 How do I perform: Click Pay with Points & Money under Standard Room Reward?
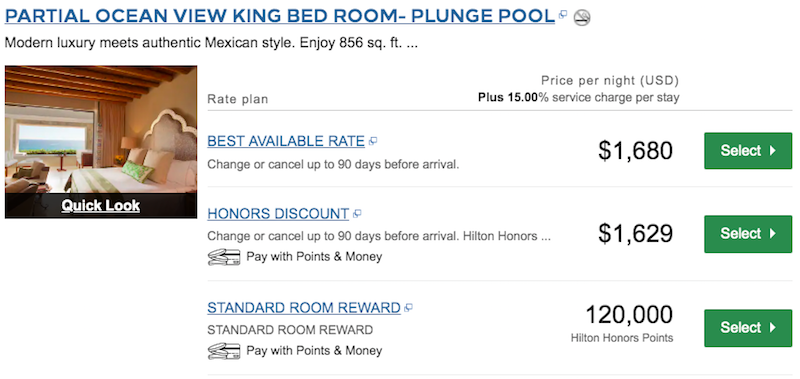coord(314,351)
